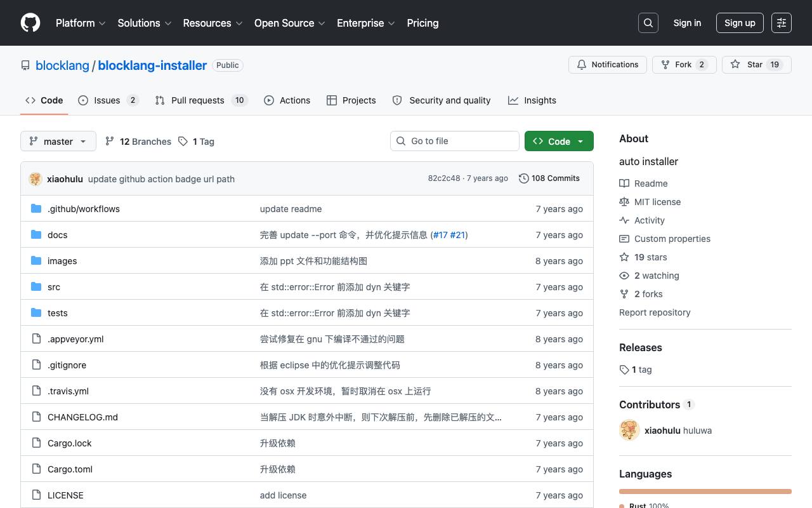View the 1 Tag link
The width and height of the screenshot is (812, 508).
coord(196,142)
